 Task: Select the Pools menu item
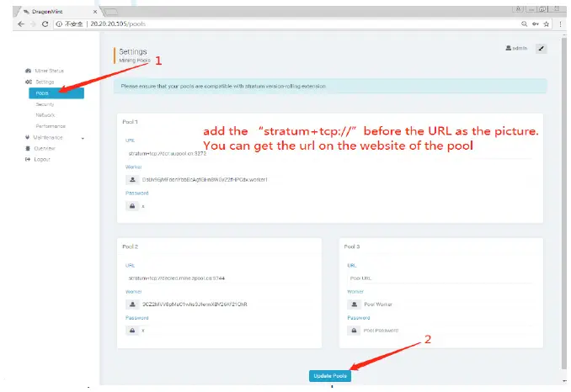56,93
